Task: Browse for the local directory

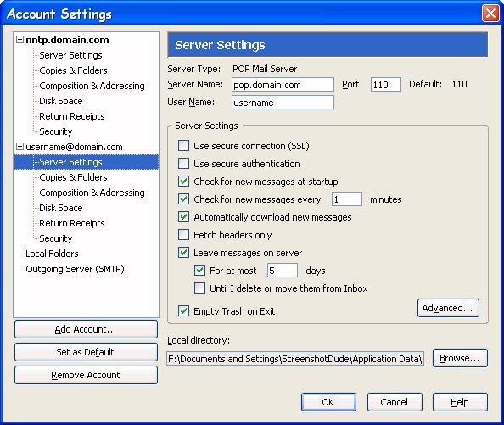Action: pos(460,358)
